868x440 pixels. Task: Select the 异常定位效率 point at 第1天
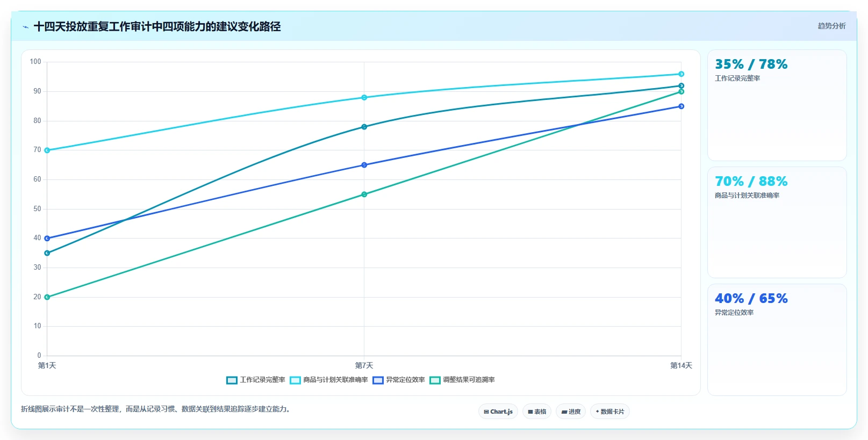pyautogui.click(x=47, y=239)
